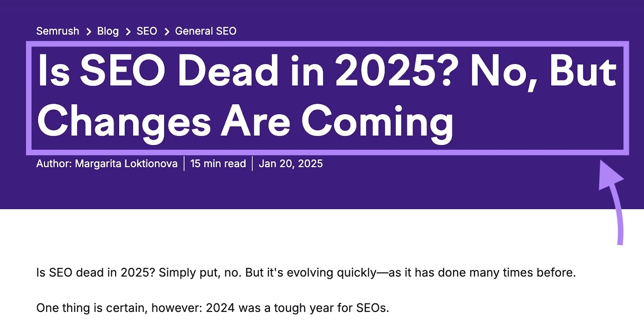Click the chevron between Semrush and Blog
Viewport: 644px width, 330px height.
click(x=88, y=31)
